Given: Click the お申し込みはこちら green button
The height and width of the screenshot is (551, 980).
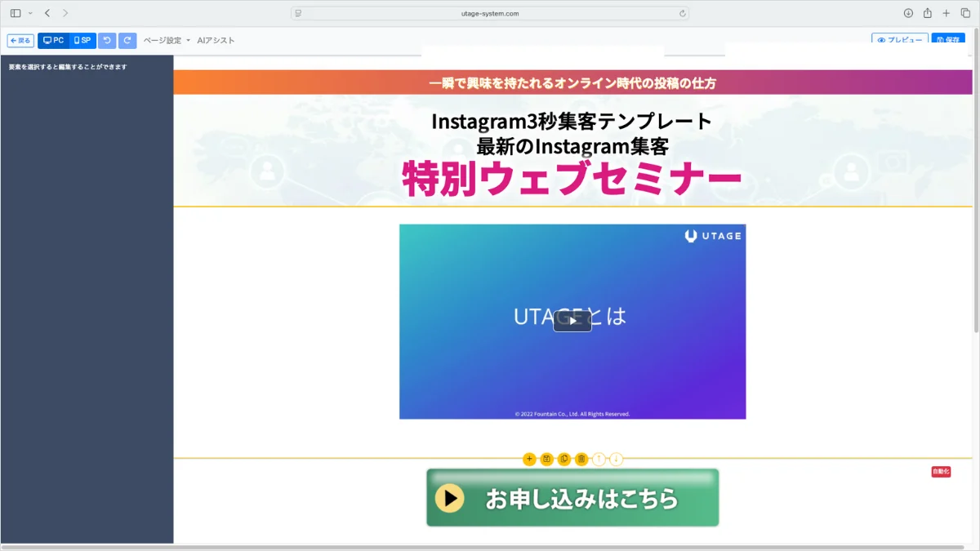Looking at the screenshot, I should (x=572, y=497).
